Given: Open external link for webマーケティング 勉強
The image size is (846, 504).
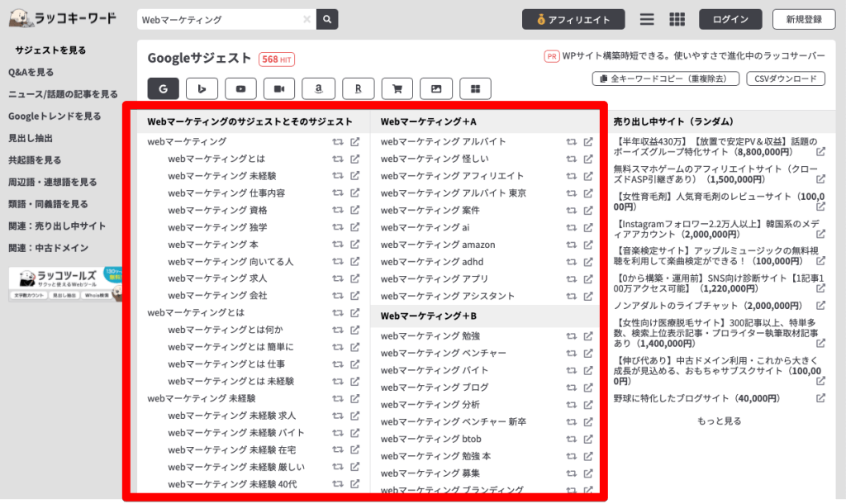Looking at the screenshot, I should coord(587,336).
